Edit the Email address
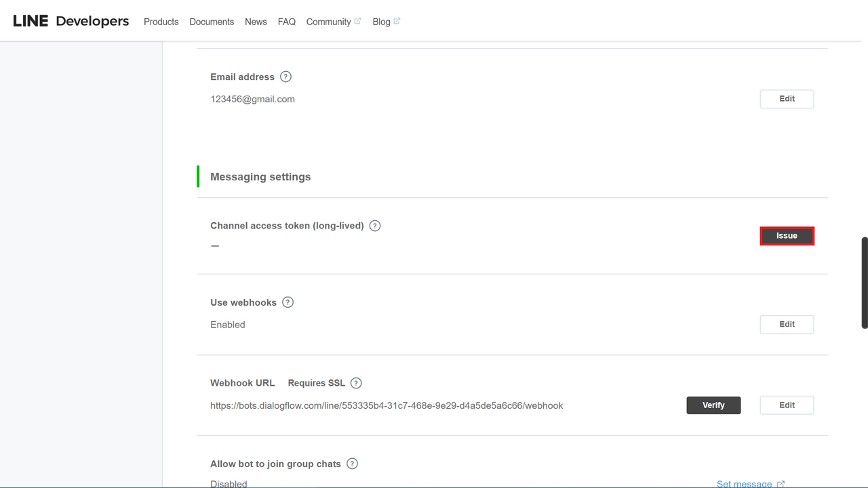Viewport: 868px width, 488px height. pyautogui.click(x=787, y=99)
